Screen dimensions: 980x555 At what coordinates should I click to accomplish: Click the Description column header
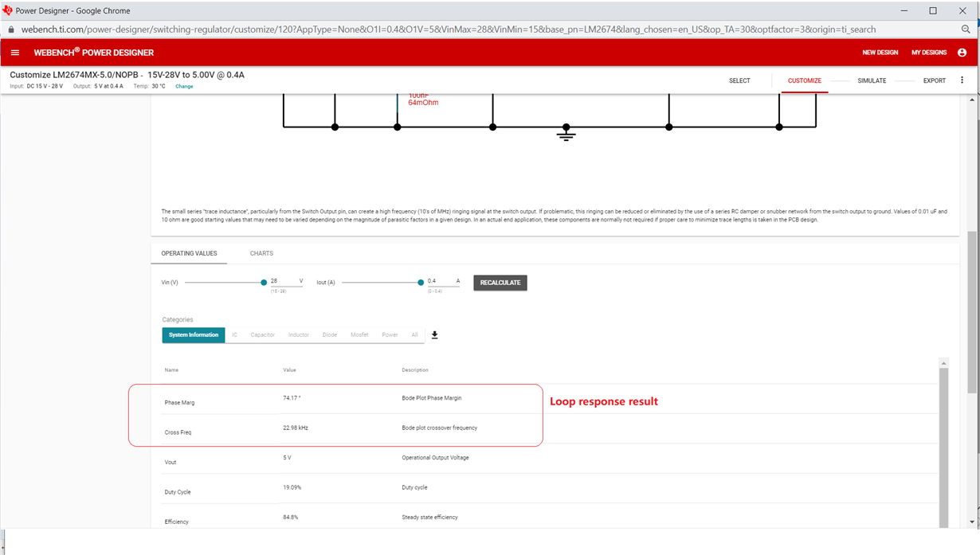[x=415, y=370]
